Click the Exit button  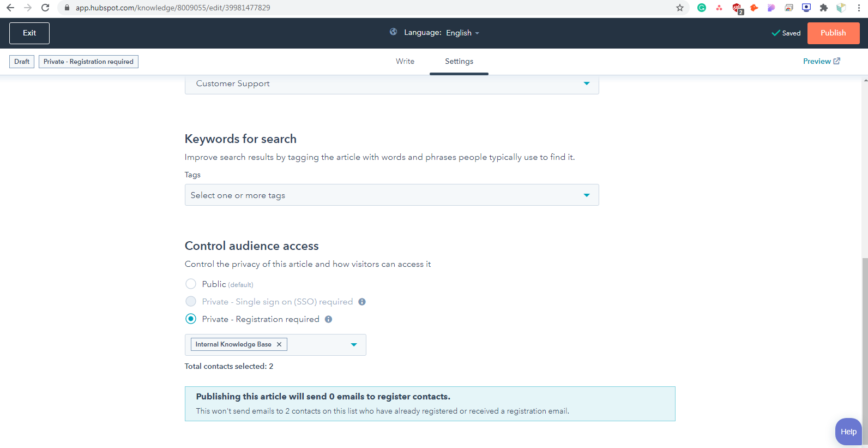tap(29, 33)
